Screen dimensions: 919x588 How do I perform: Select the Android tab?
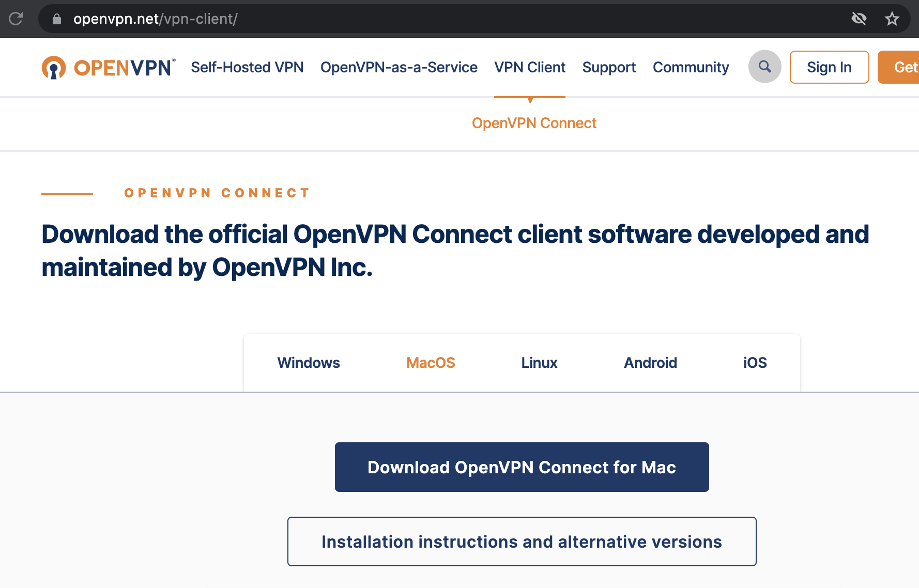click(650, 363)
